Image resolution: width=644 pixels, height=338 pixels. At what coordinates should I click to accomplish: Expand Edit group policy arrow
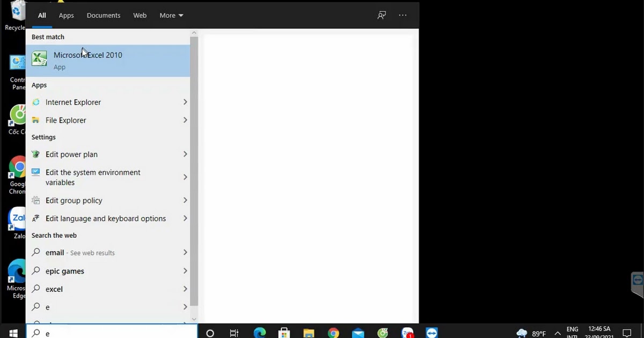click(185, 200)
